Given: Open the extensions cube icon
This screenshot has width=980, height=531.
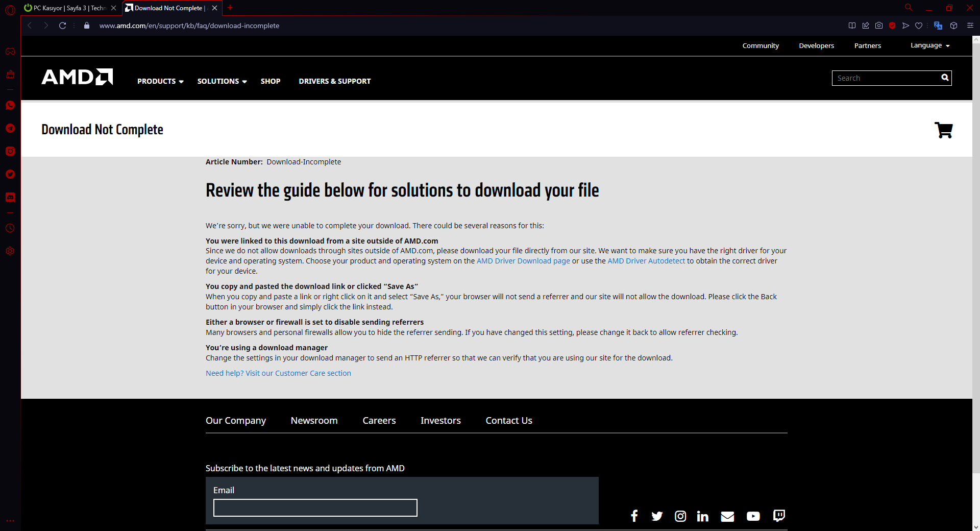Looking at the screenshot, I should click(953, 26).
